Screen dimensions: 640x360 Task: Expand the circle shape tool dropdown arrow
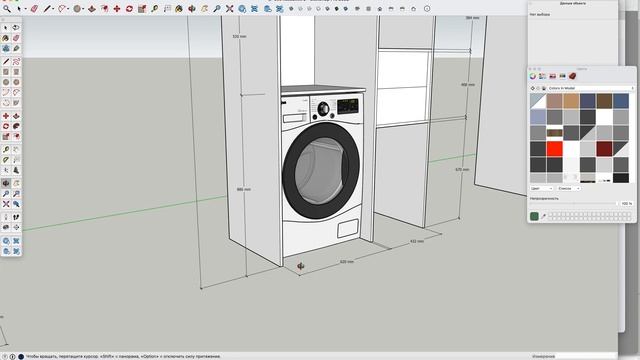click(83, 9)
